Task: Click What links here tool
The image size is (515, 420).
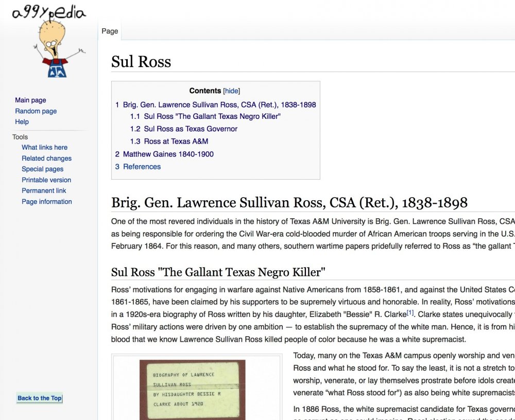Action: (44, 147)
